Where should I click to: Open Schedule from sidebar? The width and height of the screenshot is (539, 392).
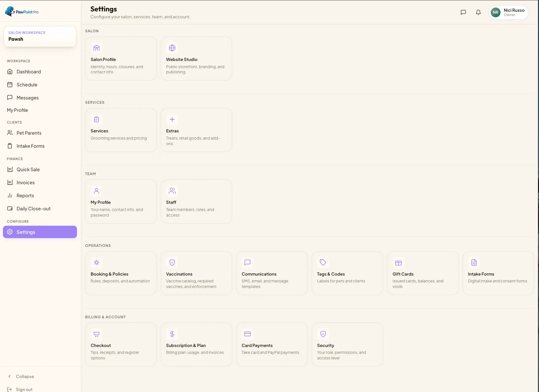pyautogui.click(x=40, y=85)
